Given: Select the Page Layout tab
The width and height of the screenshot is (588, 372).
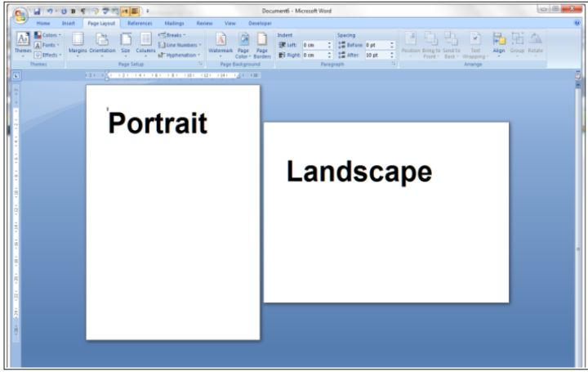Looking at the screenshot, I should point(101,23).
